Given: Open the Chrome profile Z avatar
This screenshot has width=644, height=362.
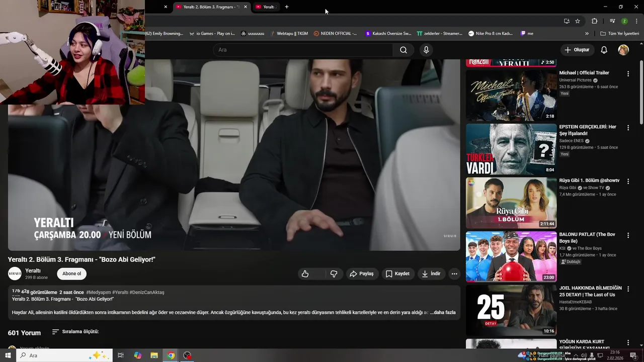Looking at the screenshot, I should pos(624,21).
